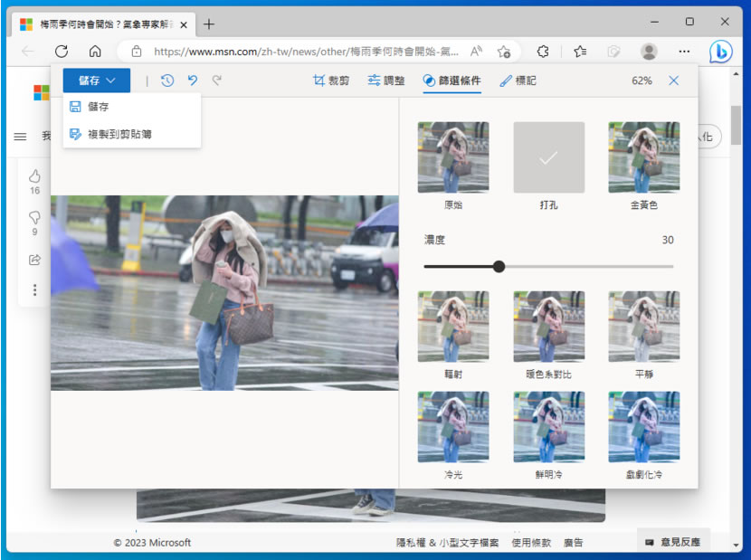Choose 儲存 from the save menu
This screenshot has height=560, width=751.
[99, 107]
